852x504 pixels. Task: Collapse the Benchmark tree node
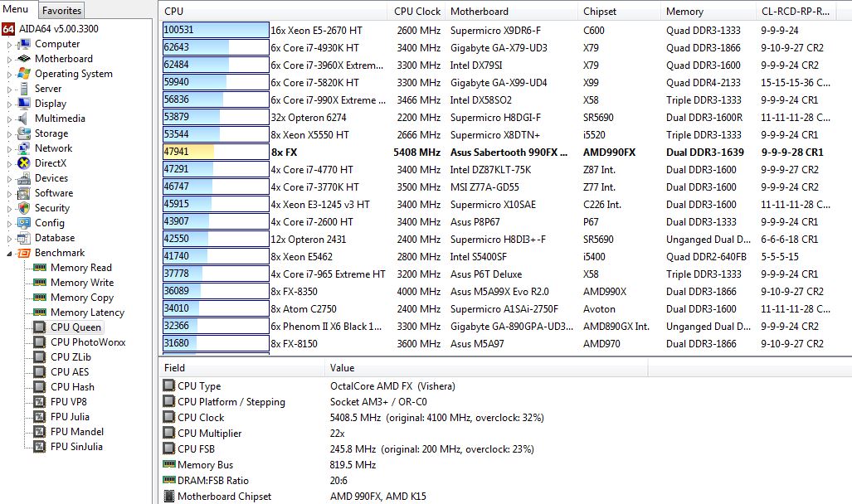pyautogui.click(x=9, y=254)
